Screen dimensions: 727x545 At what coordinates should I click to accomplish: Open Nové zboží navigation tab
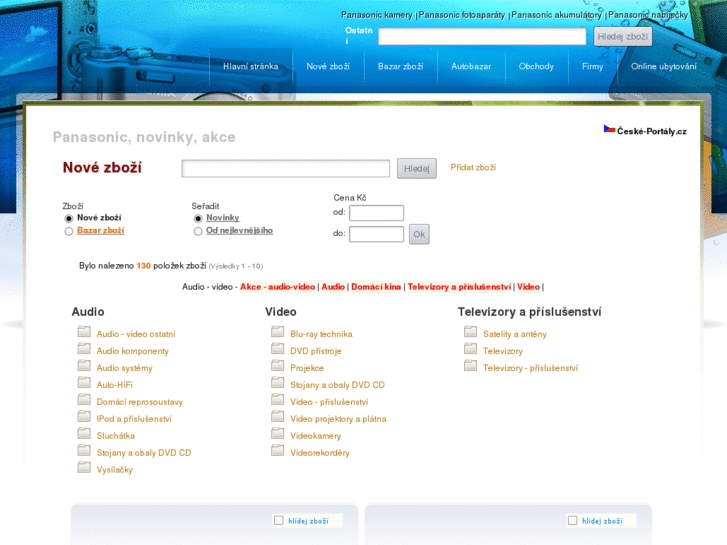328,66
